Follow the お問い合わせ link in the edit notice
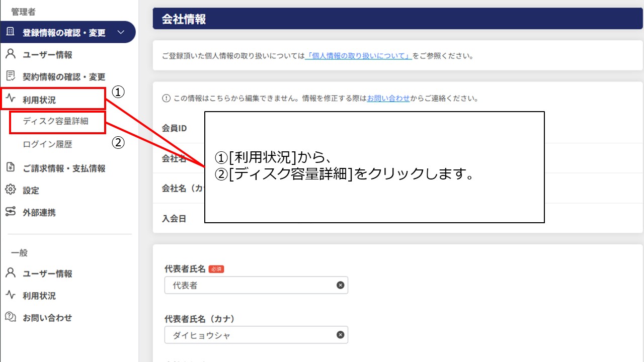The width and height of the screenshot is (644, 362). coord(388,99)
